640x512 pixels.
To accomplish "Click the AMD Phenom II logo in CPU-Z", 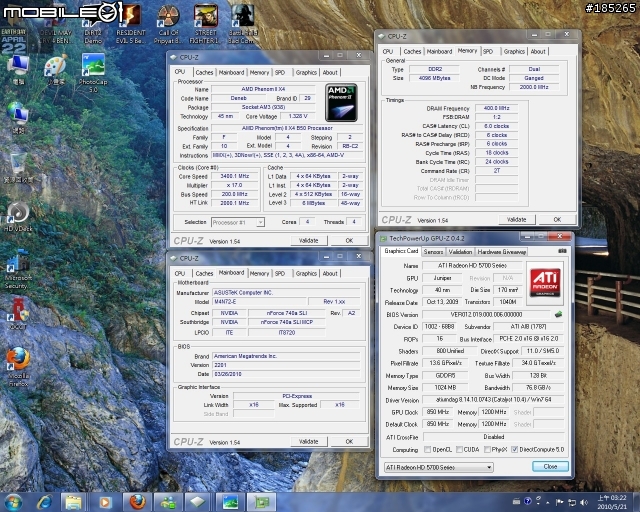I will click(341, 102).
